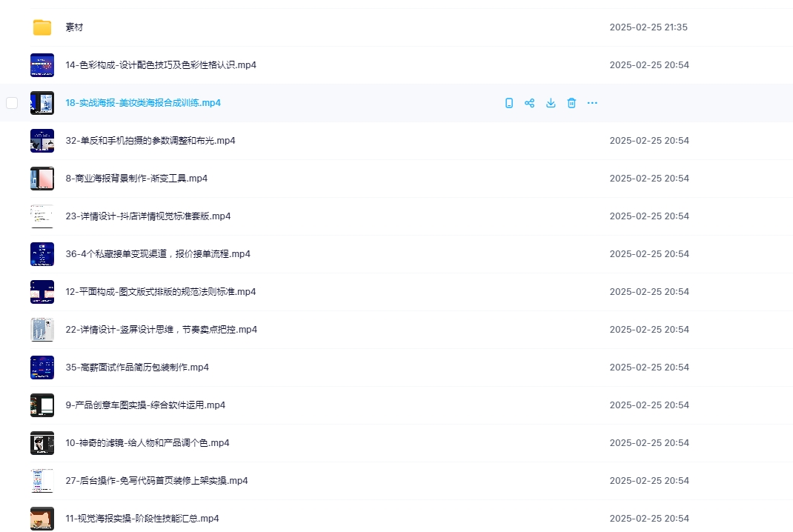This screenshot has height=532, width=793.
Task: Open 22-详情设计-竖屏设计思维 video file
Action: click(161, 330)
